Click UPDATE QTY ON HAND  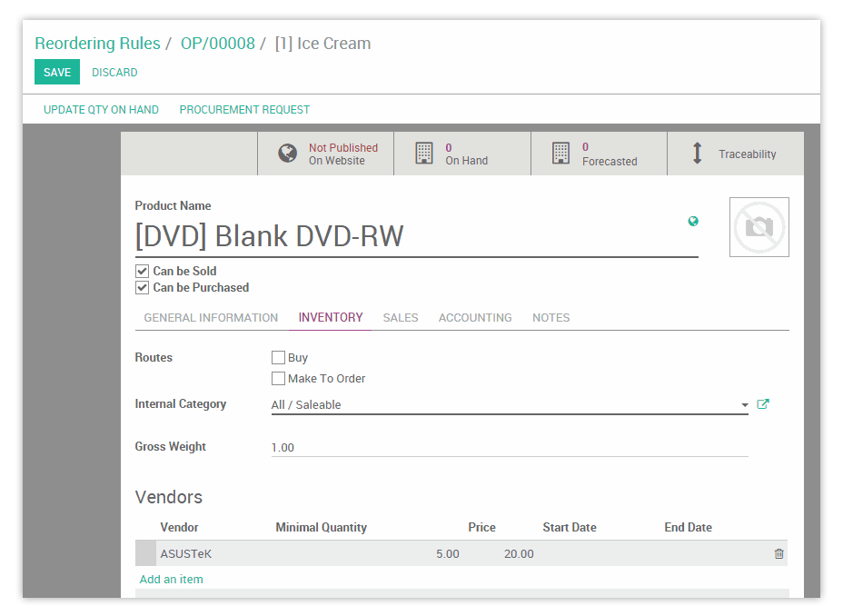101,108
